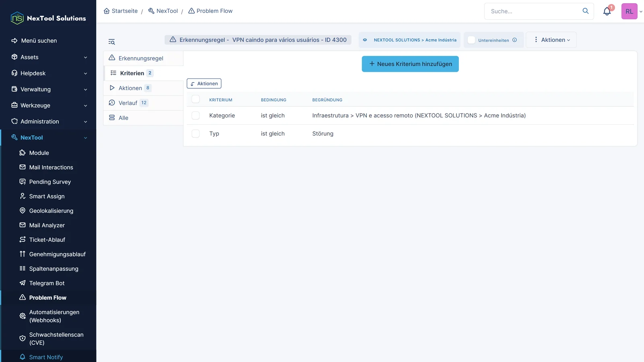644x362 pixels.
Task: Collapse the NexTool sidebar menu
Action: pyautogui.click(x=48, y=138)
